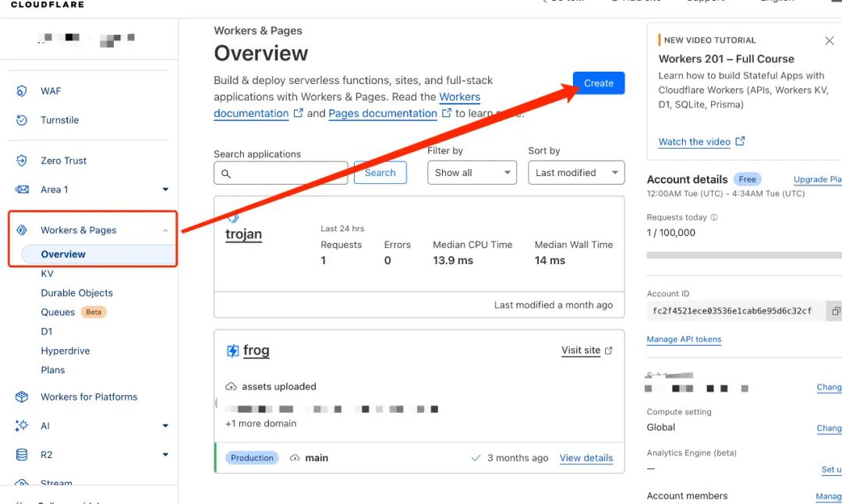Close the video tutorial card

coord(829,41)
